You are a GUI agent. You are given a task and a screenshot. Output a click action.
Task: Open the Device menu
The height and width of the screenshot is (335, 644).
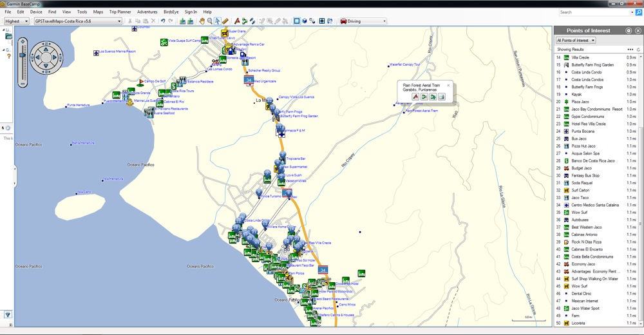coord(36,12)
